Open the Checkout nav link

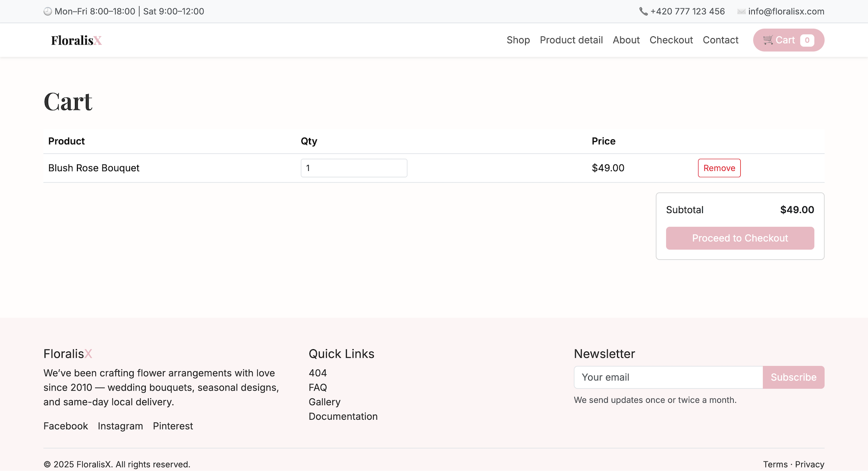[671, 40]
